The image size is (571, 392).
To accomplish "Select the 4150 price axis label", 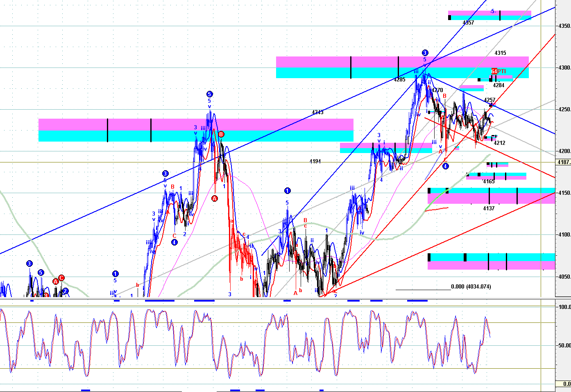I will pyautogui.click(x=564, y=193).
